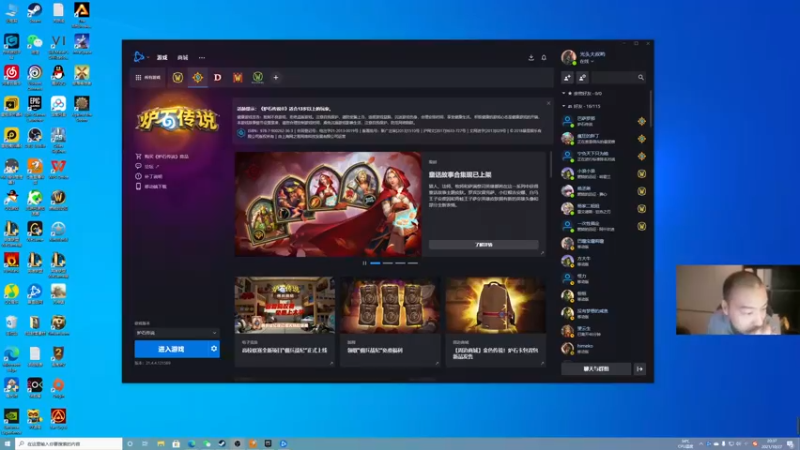Click the taskbar search box
This screenshot has width=800, height=450.
coord(69,444)
